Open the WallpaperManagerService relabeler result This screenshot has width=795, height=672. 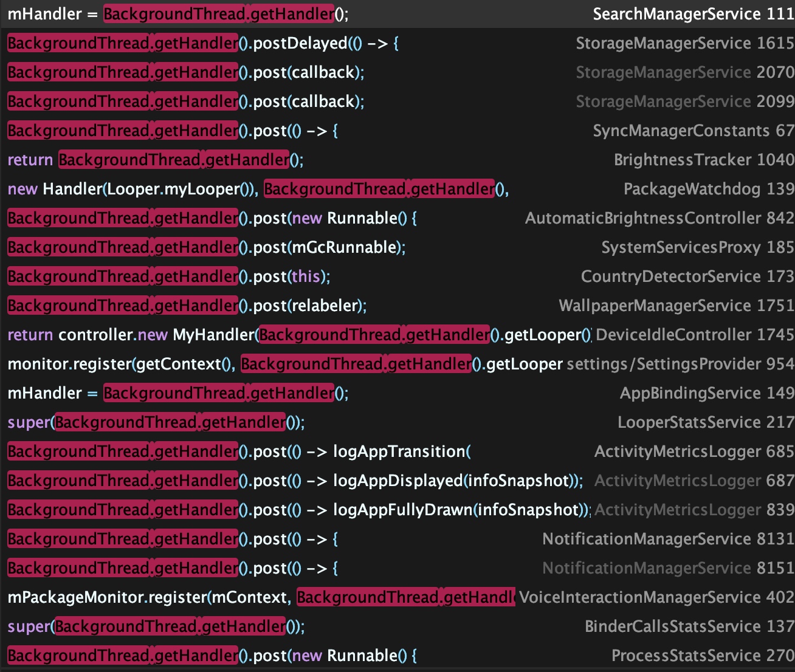click(x=397, y=306)
